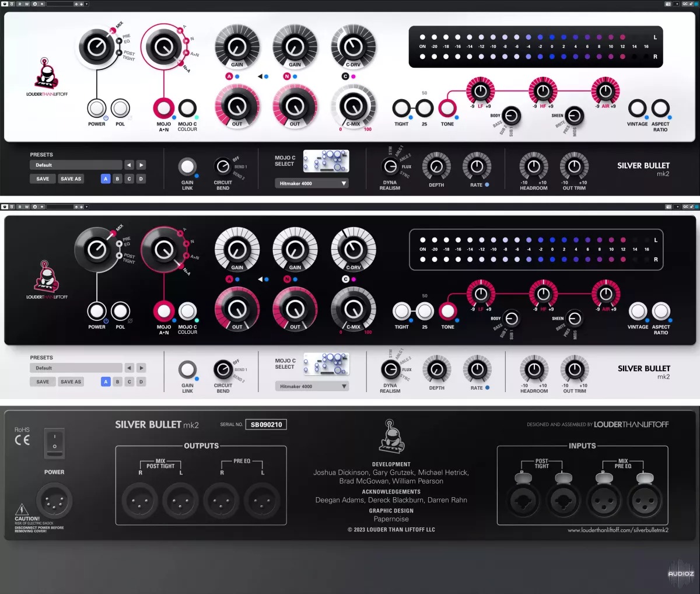Click the SAVE AS button
700x594 pixels.
click(69, 179)
